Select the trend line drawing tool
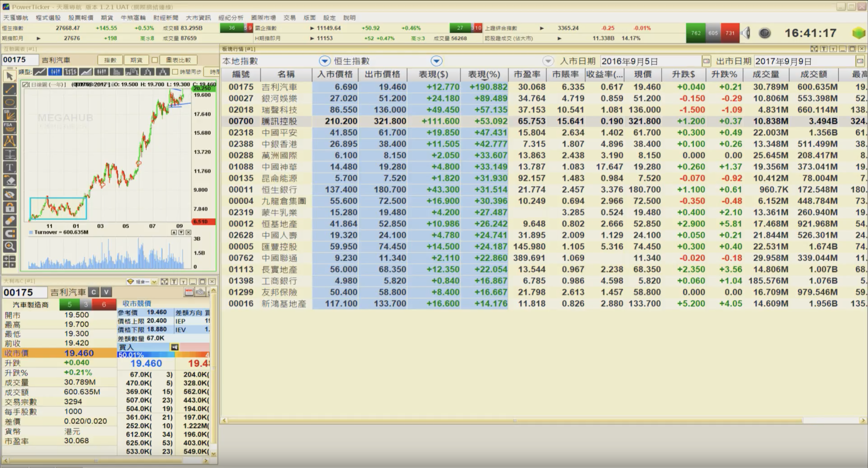868x468 pixels. 9,89
